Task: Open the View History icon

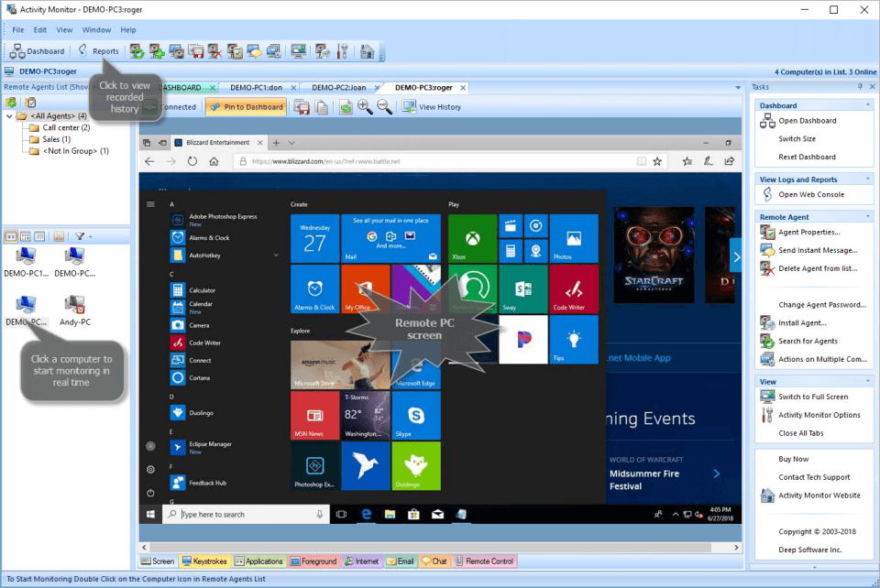Action: click(409, 106)
